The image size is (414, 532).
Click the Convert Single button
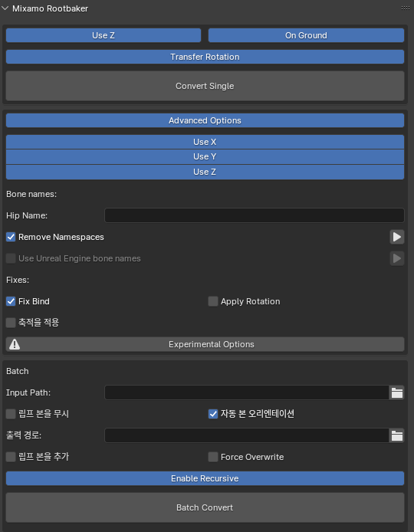(x=205, y=86)
